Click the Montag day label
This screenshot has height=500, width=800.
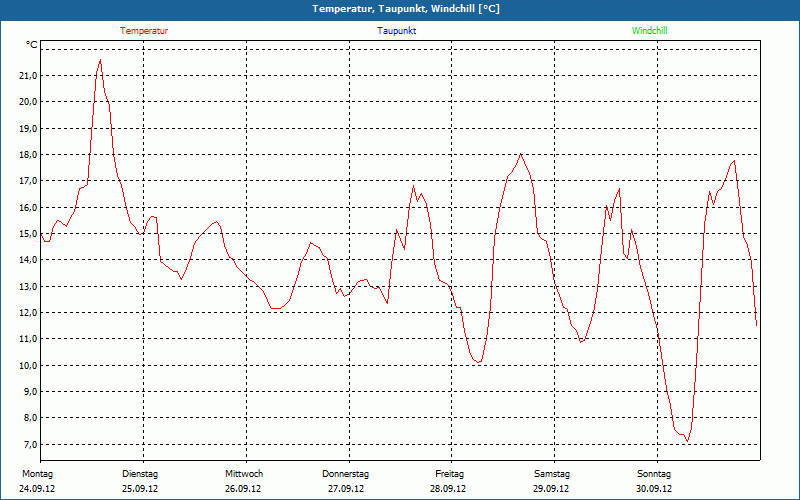[37, 474]
